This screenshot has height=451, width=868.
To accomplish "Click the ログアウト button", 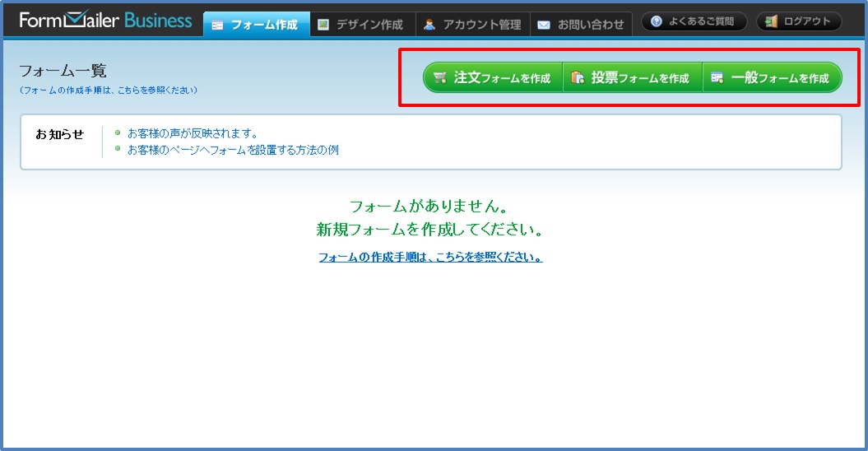I will (799, 21).
